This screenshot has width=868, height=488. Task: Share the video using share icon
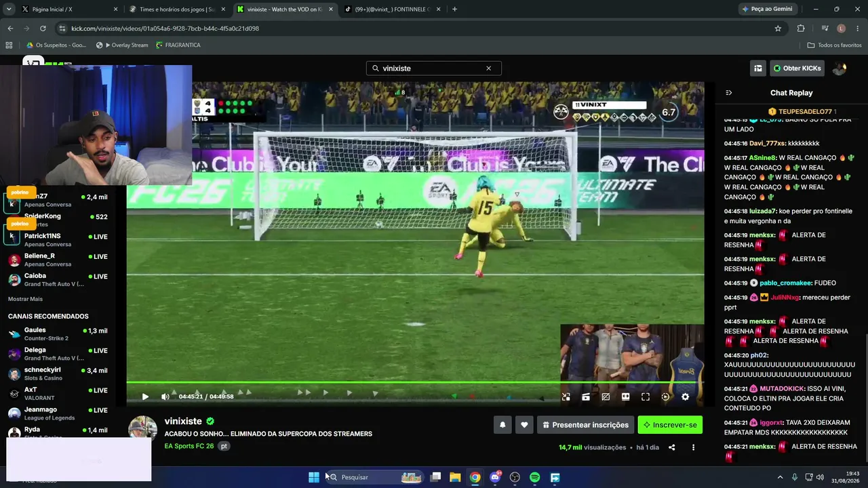click(672, 447)
